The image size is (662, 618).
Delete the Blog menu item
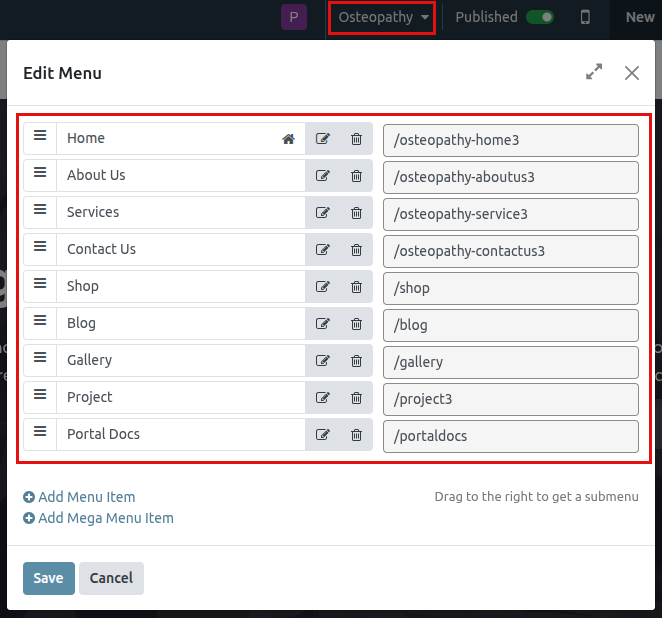tap(356, 324)
